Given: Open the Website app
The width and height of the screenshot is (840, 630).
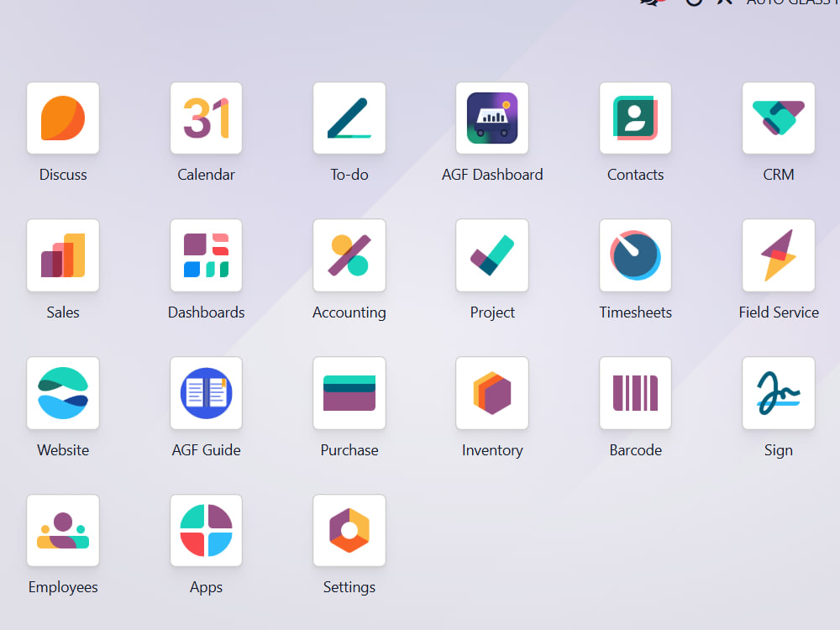Looking at the screenshot, I should (x=63, y=393).
